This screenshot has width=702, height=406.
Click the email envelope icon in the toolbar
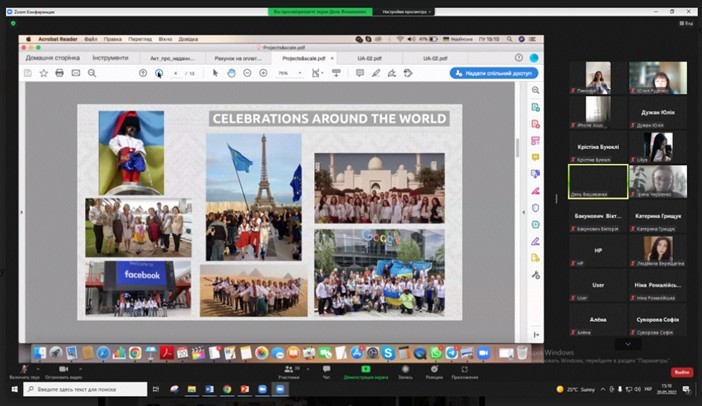[x=76, y=73]
